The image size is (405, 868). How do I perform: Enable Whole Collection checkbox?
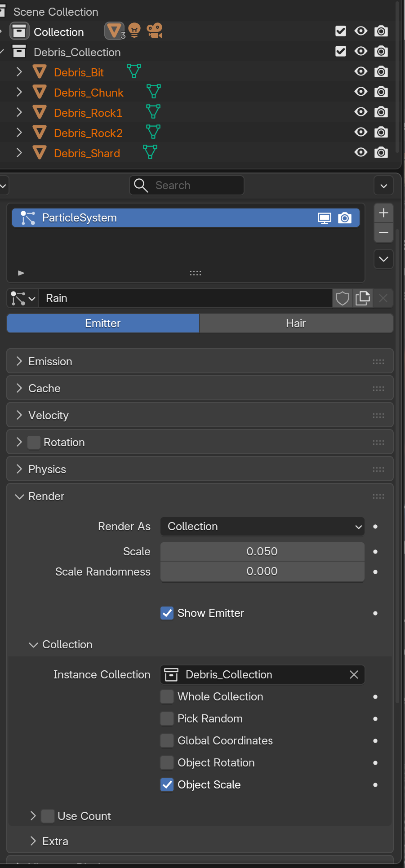click(167, 697)
